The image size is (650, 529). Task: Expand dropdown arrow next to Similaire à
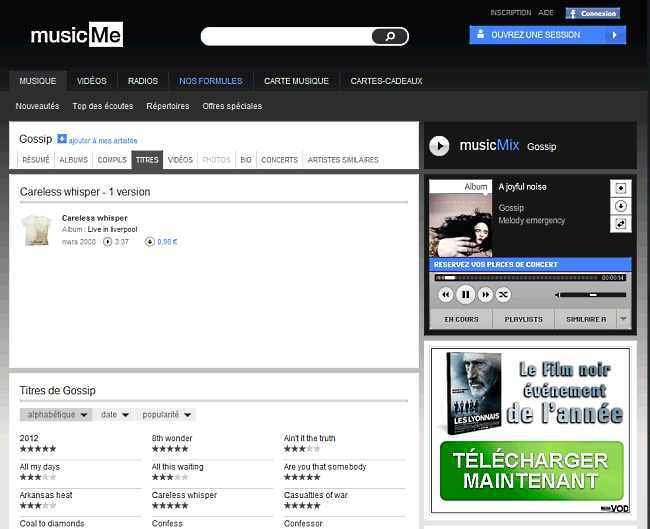(x=623, y=319)
